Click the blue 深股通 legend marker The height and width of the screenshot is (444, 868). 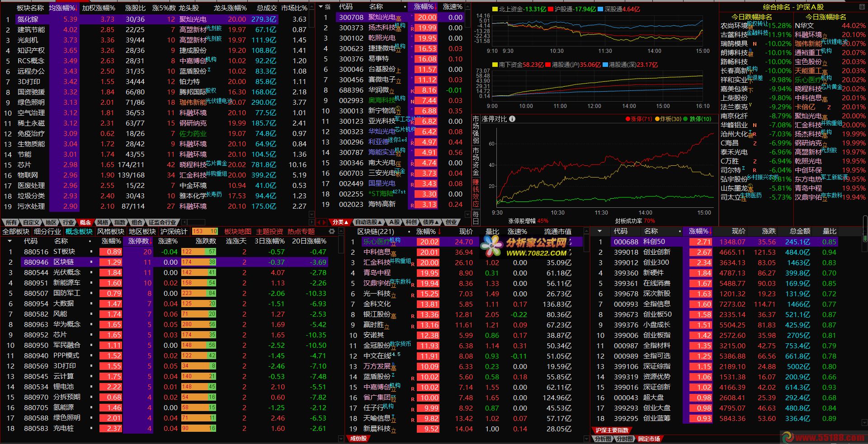[x=600, y=9]
